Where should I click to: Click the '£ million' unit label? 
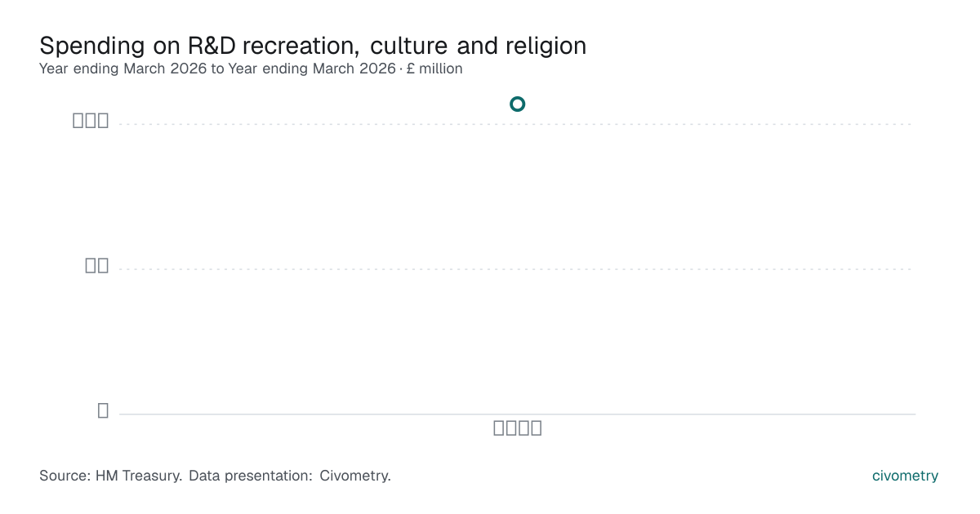[434, 69]
